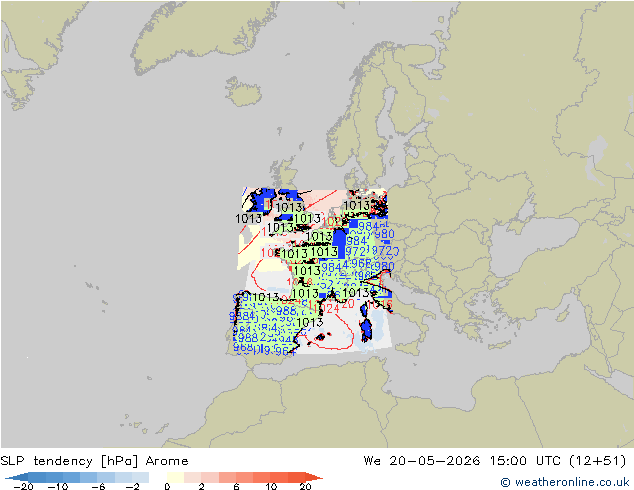634x490 pixels.
Task: Click the legend label '-6' on blue scale
Action: coord(97,486)
